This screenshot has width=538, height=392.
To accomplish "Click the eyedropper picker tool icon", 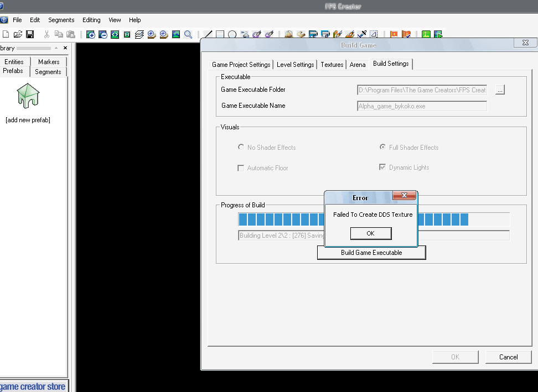I will coord(361,34).
